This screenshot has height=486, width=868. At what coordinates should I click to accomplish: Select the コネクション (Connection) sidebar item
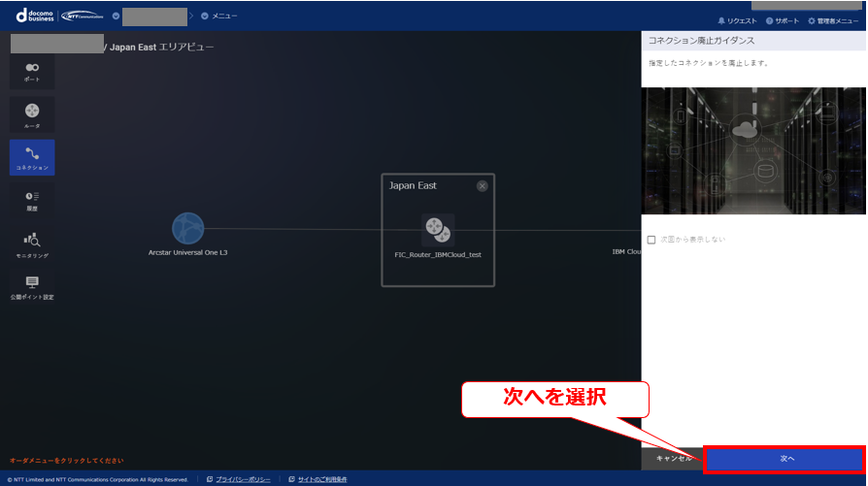(32, 157)
